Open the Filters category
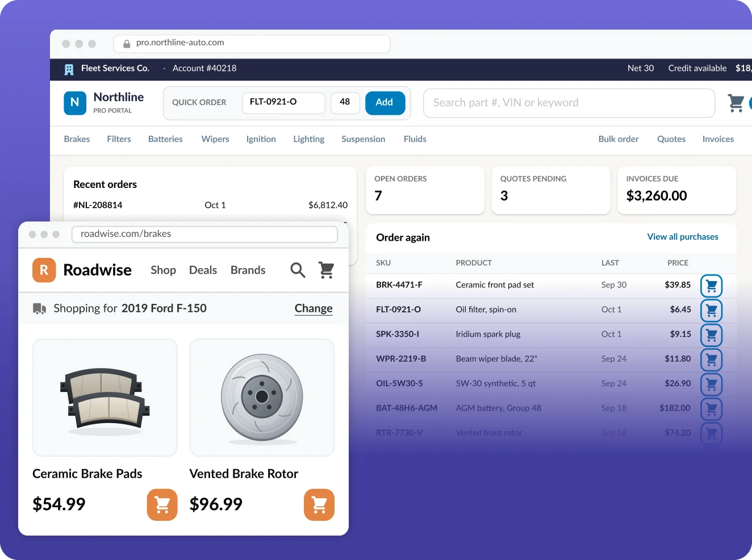This screenshot has height=560, width=752. (119, 139)
